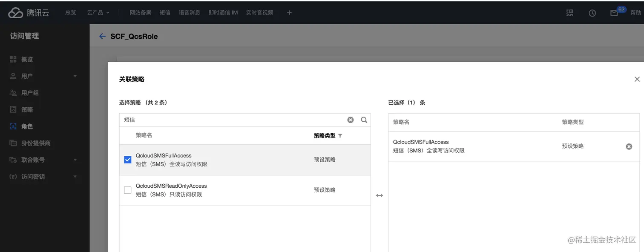Open the QR code icon in header
Viewport: 644px width, 252px height.
tap(570, 13)
